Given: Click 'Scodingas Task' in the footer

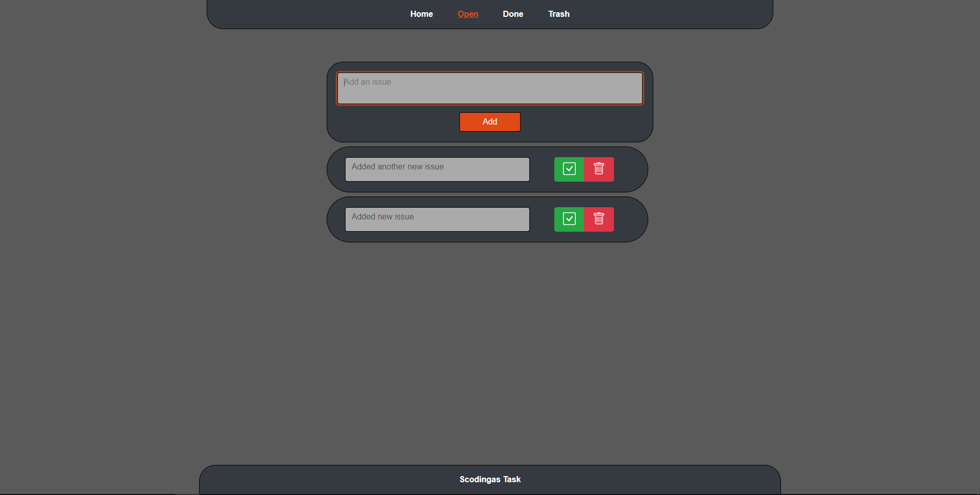Looking at the screenshot, I should click(x=489, y=479).
